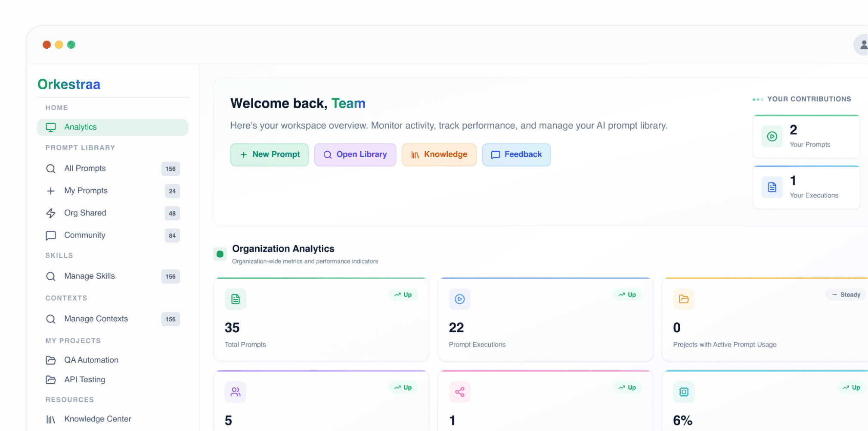The width and height of the screenshot is (868, 431).
Task: Open Manage Contexts
Action: point(112,319)
